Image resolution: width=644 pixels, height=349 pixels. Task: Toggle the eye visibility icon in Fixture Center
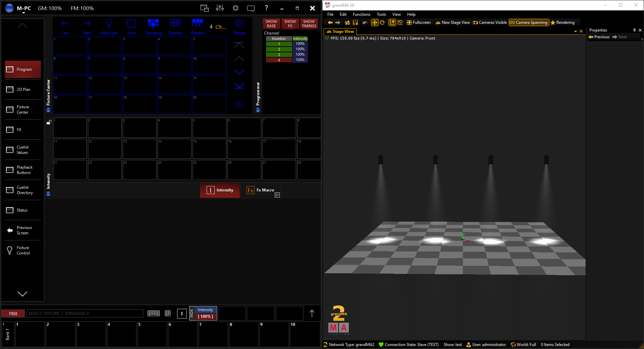click(x=239, y=104)
